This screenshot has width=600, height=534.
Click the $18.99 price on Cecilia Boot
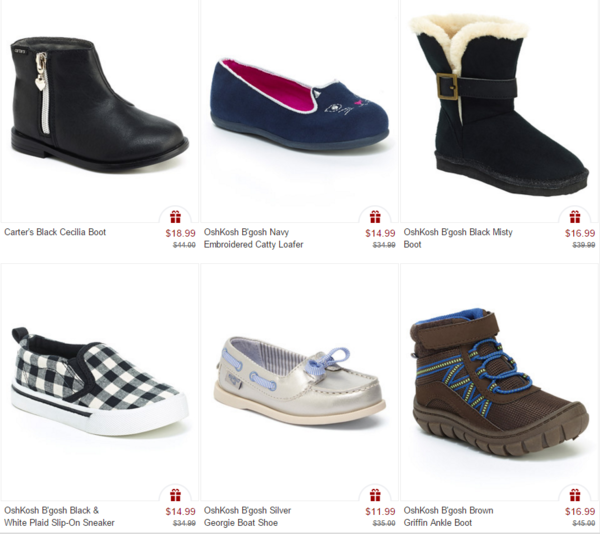(180, 233)
